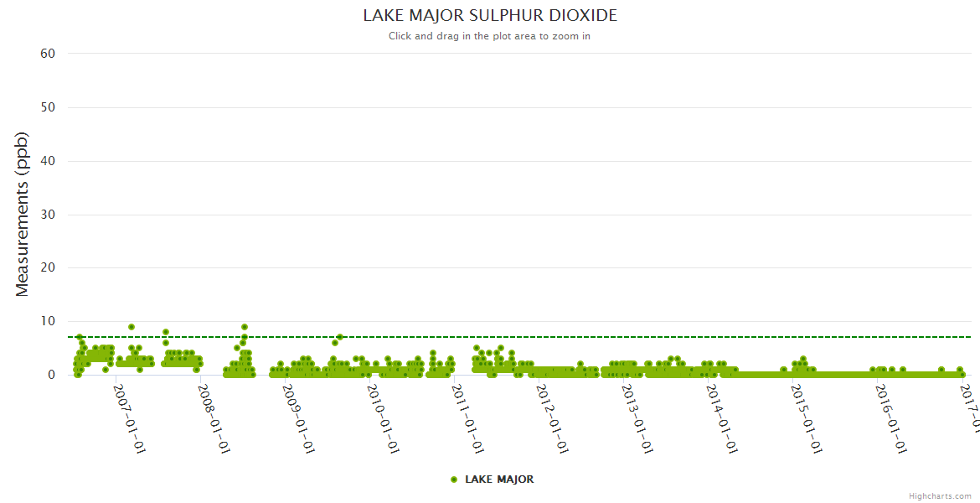Click the zoom hint subtitle text

coord(489,36)
